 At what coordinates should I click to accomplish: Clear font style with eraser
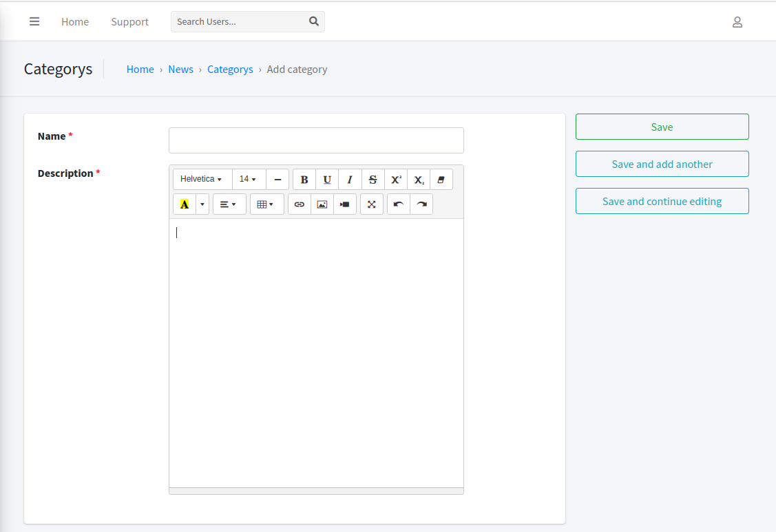441,180
